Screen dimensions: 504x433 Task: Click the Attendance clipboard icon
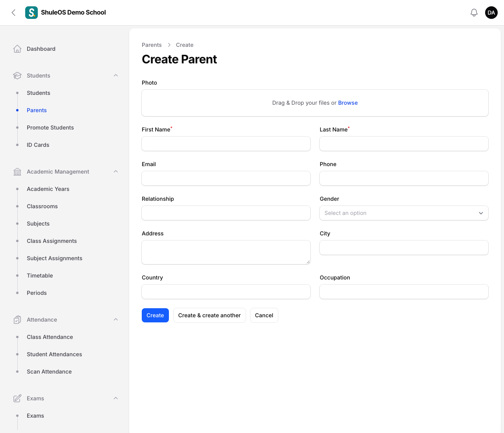pos(17,320)
